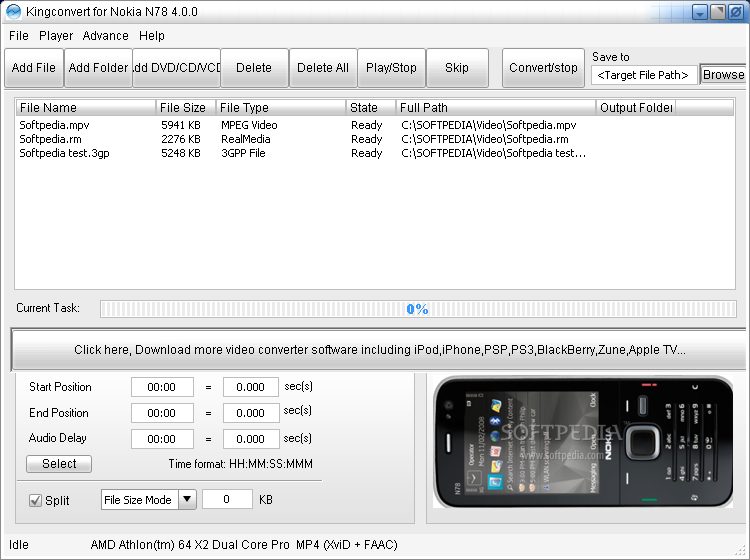Click the Target File Path field
The image size is (750, 560).
[x=643, y=75]
